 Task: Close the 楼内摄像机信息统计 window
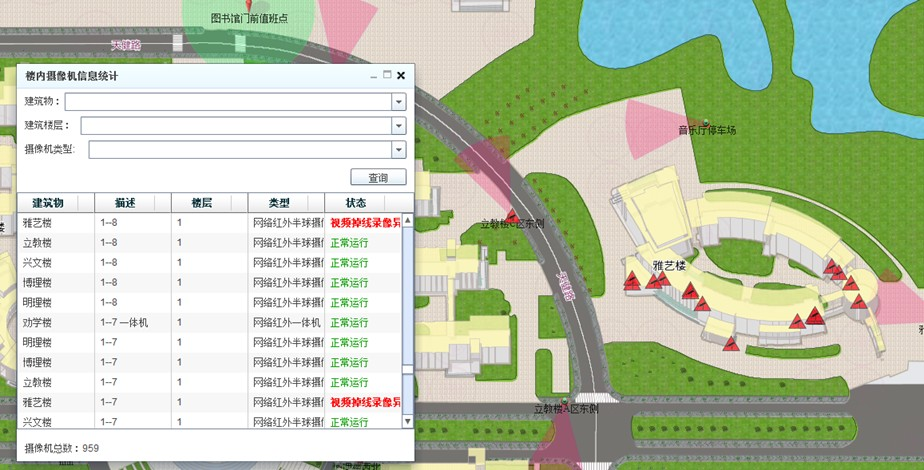click(x=401, y=76)
